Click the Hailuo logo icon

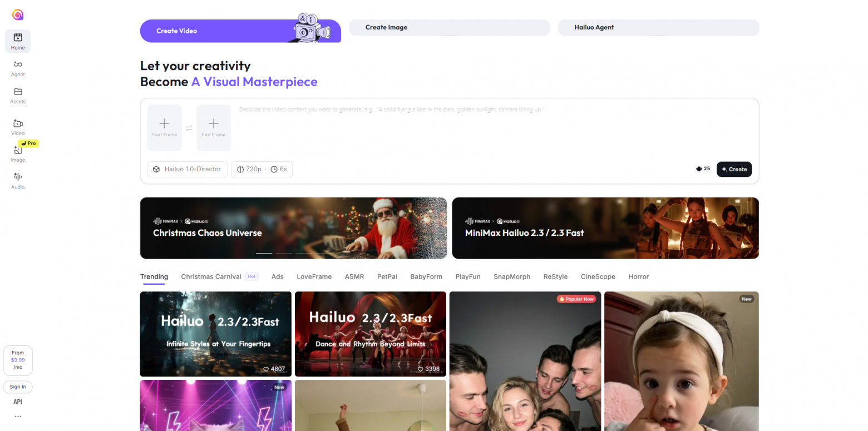(18, 15)
